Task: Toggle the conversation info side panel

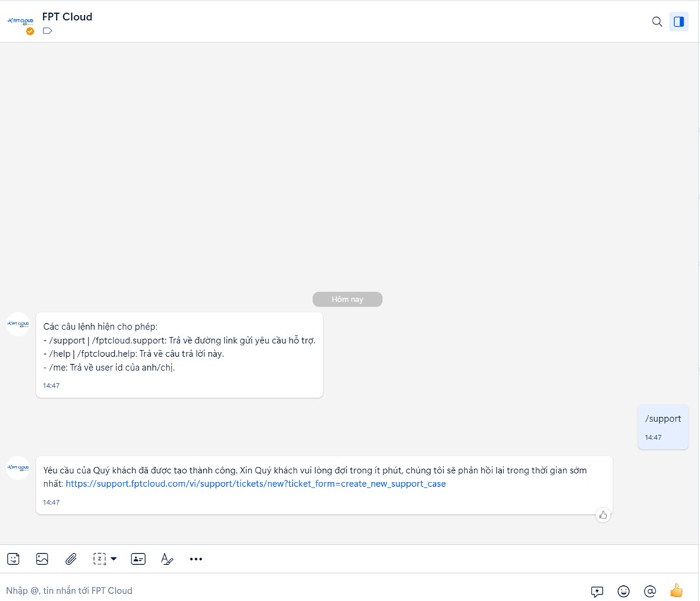Action: coord(678,22)
